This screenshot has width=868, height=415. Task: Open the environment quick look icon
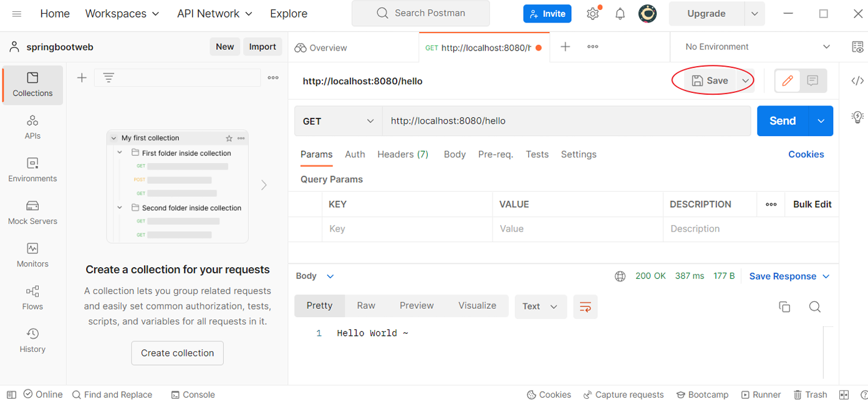(x=857, y=47)
